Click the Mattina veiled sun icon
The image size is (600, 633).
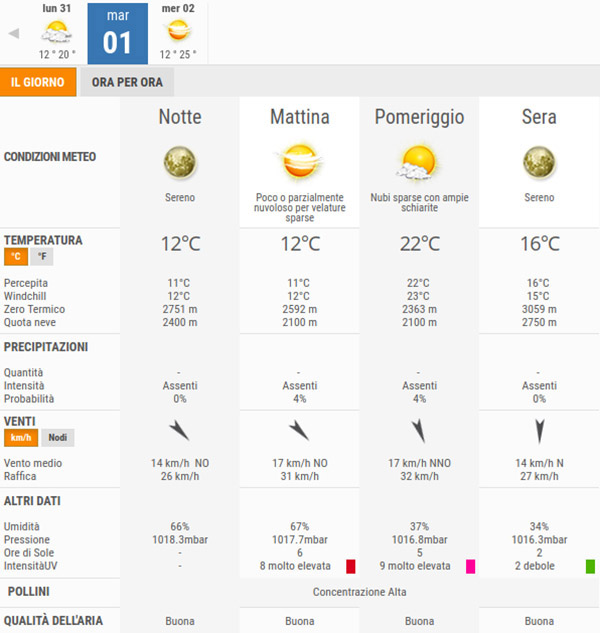click(300, 161)
